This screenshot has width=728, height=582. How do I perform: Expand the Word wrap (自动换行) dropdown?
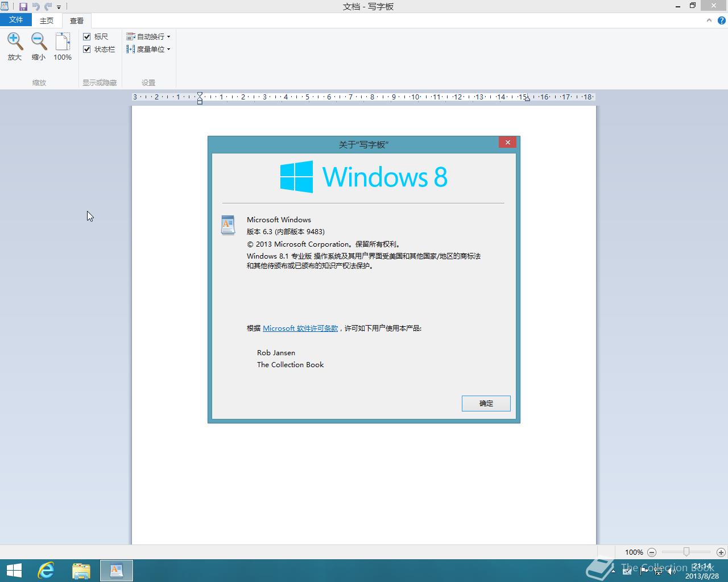(x=148, y=36)
